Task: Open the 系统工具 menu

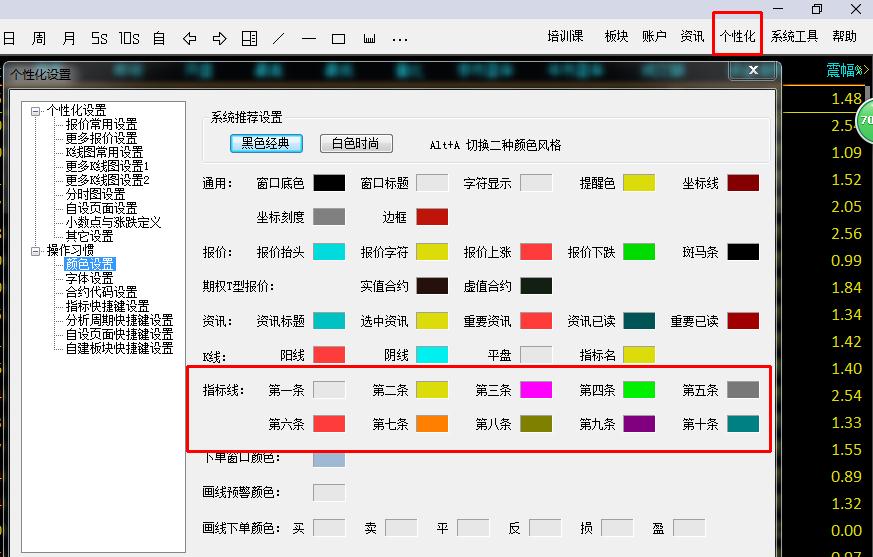Action: point(794,36)
